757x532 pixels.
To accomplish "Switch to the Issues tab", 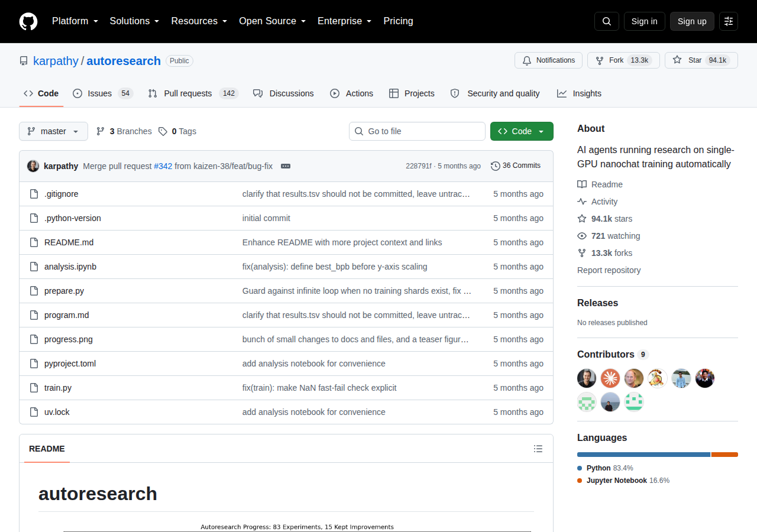I will click(x=103, y=93).
